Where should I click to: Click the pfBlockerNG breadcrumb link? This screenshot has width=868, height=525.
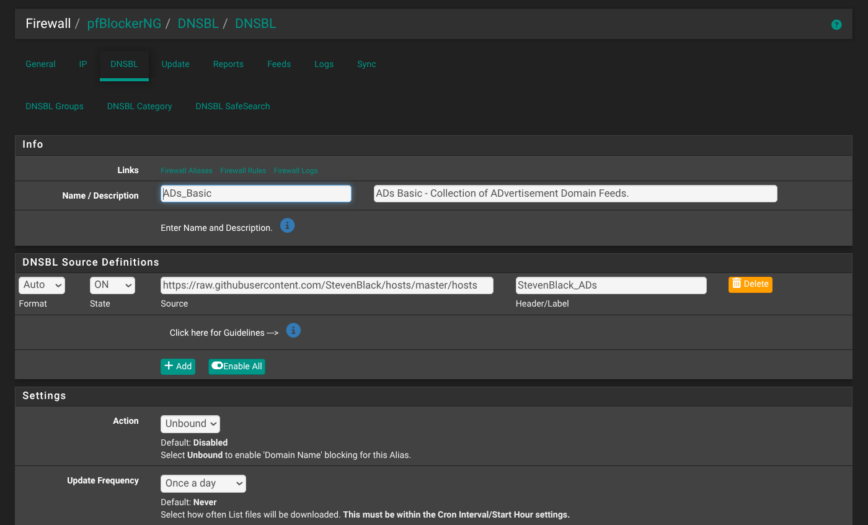[124, 24]
